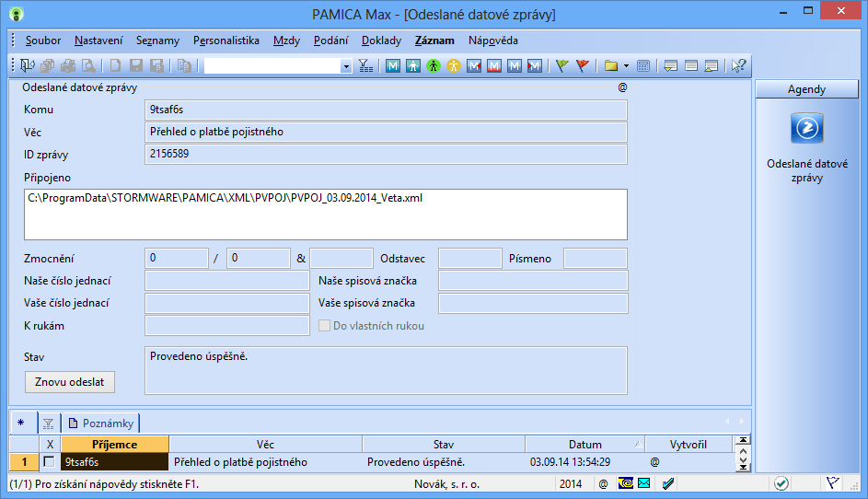
Task: Click the M icon with red left arrow
Action: [x=474, y=66]
